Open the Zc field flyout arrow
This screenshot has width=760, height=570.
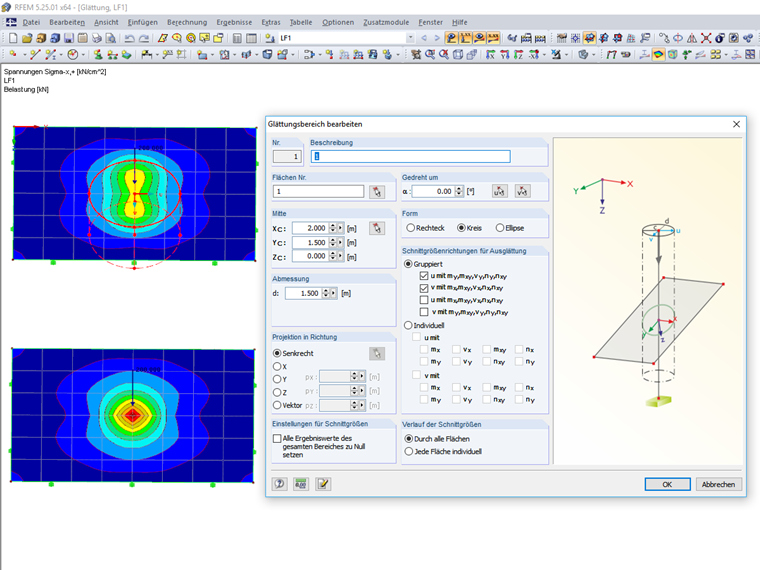[x=340, y=256]
